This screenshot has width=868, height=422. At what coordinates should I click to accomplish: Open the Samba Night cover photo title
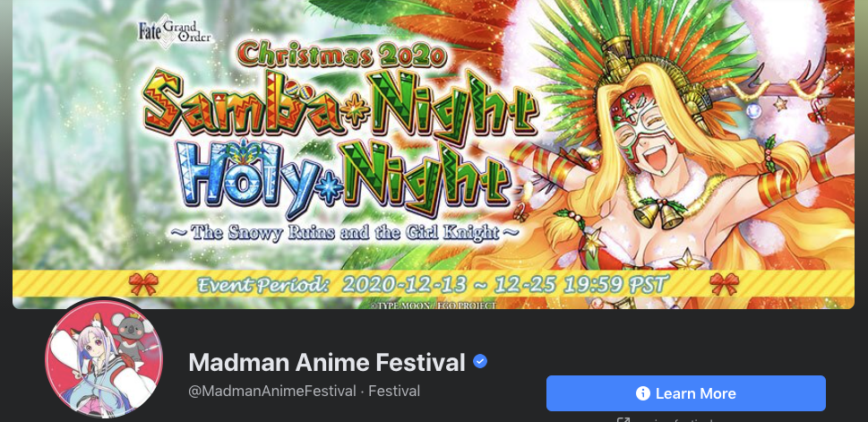coord(339,104)
